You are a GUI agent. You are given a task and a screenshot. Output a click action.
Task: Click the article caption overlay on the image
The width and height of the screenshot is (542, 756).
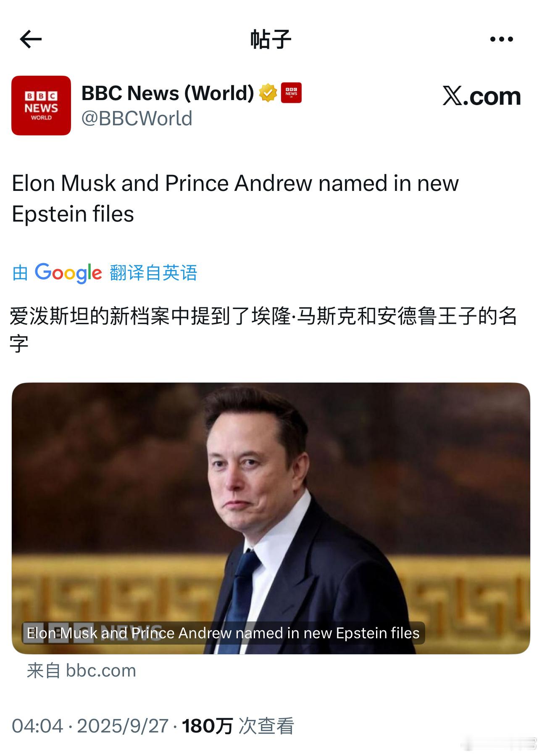[x=223, y=633]
